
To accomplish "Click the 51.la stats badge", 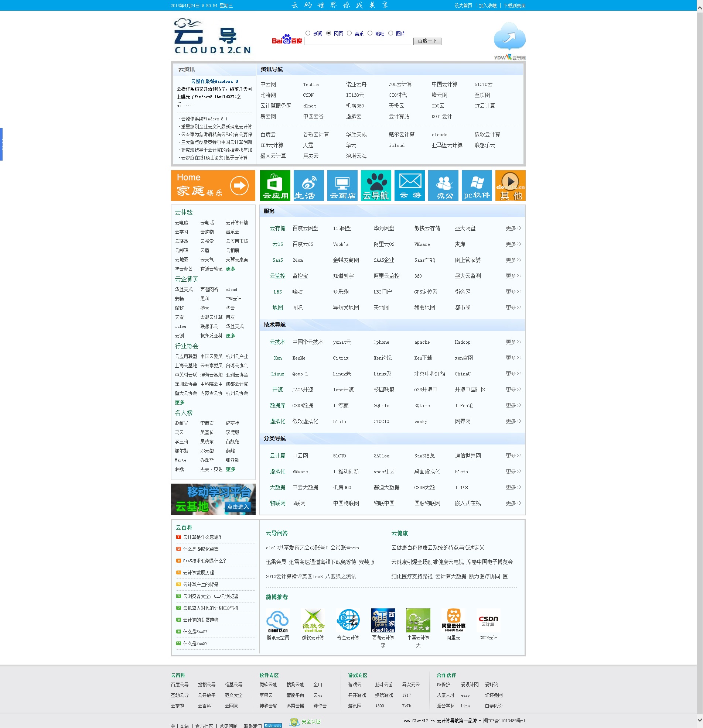I will click(273, 725).
